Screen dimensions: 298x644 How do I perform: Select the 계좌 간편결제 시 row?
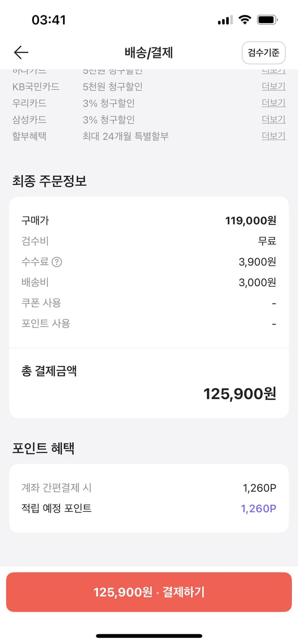(x=149, y=487)
